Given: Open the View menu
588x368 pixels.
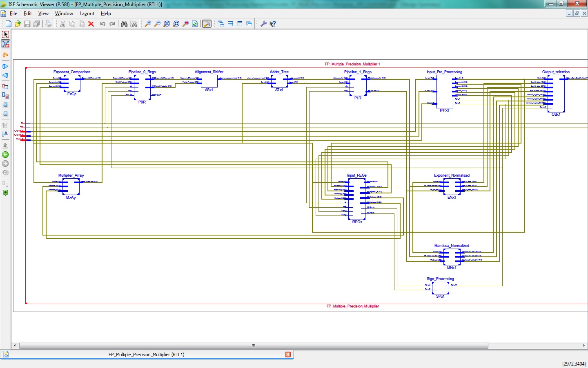Looking at the screenshot, I should point(43,13).
